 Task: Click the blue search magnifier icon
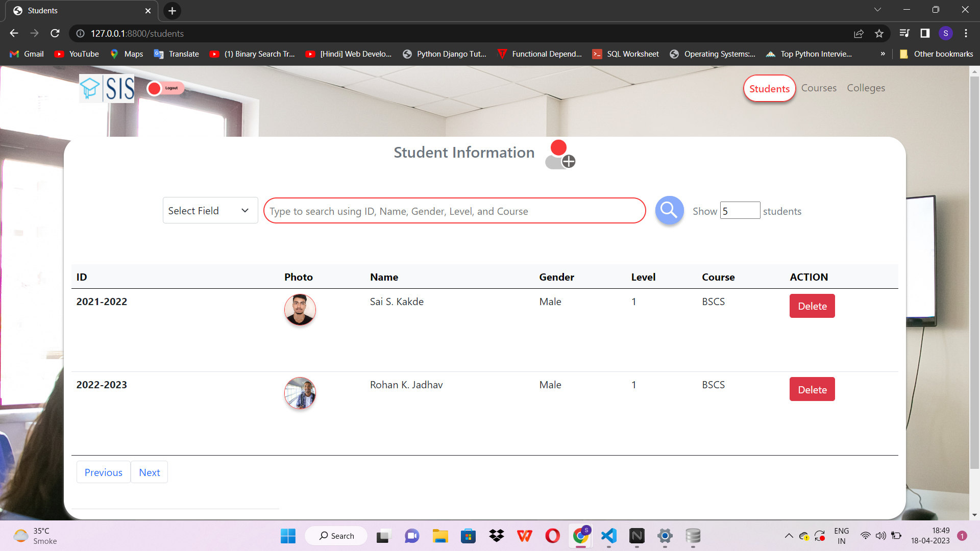669,210
